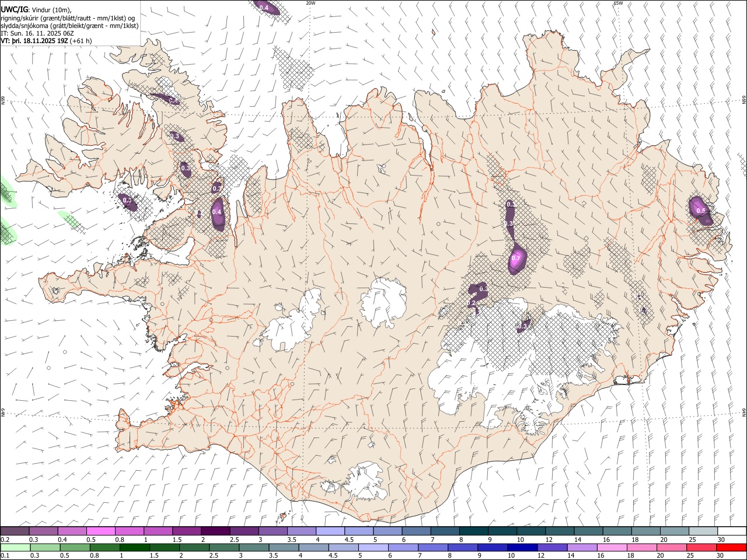Click valid time 'VT: þri. 18.11.2025 19Z'
The width and height of the screenshot is (747, 560).
coord(34,41)
